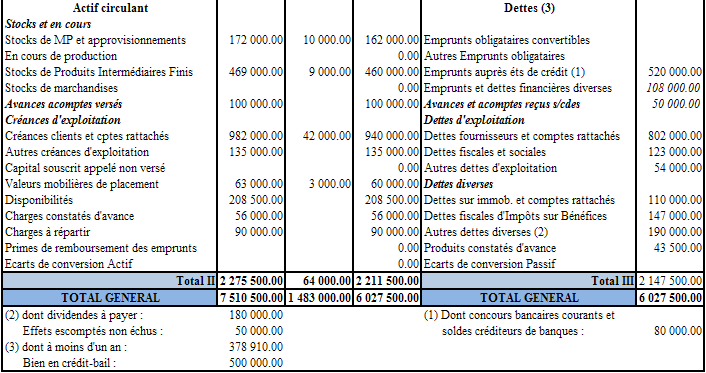Click the 1 483 000.00 total depreciation cell
706x373 pixels.
319,298
